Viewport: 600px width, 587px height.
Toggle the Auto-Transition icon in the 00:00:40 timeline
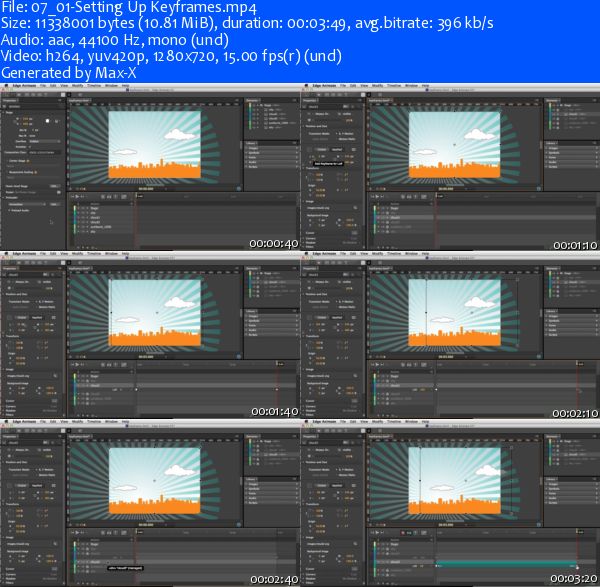point(109,196)
